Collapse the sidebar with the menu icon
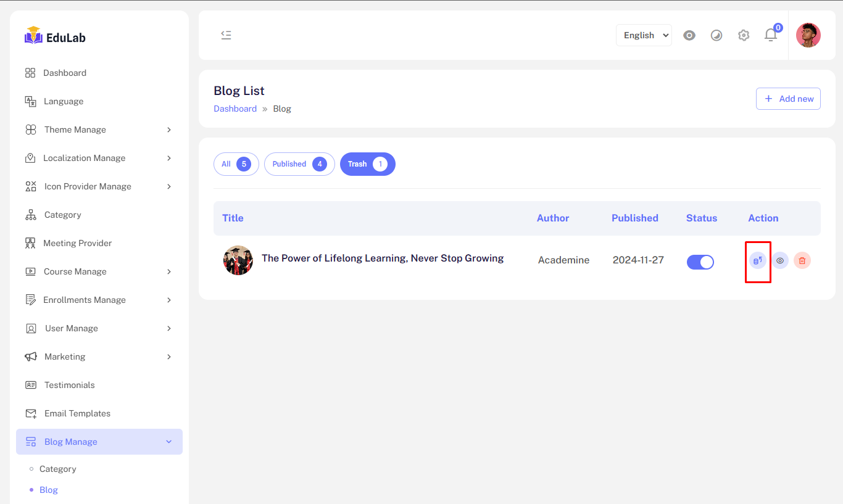 (x=226, y=35)
